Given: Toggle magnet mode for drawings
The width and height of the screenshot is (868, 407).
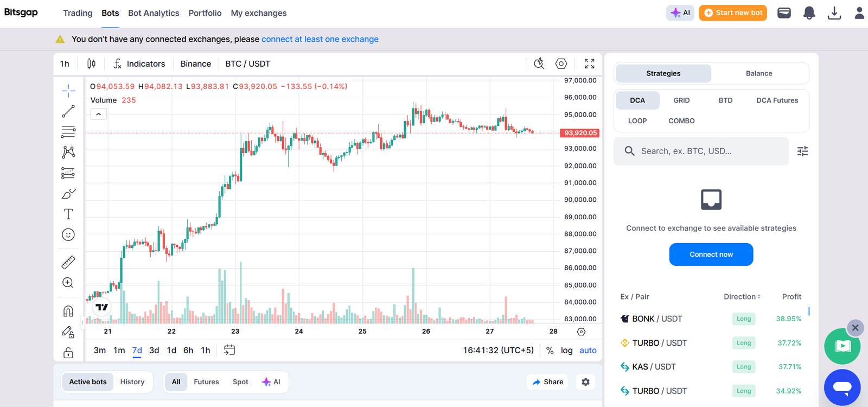Looking at the screenshot, I should coord(68,310).
